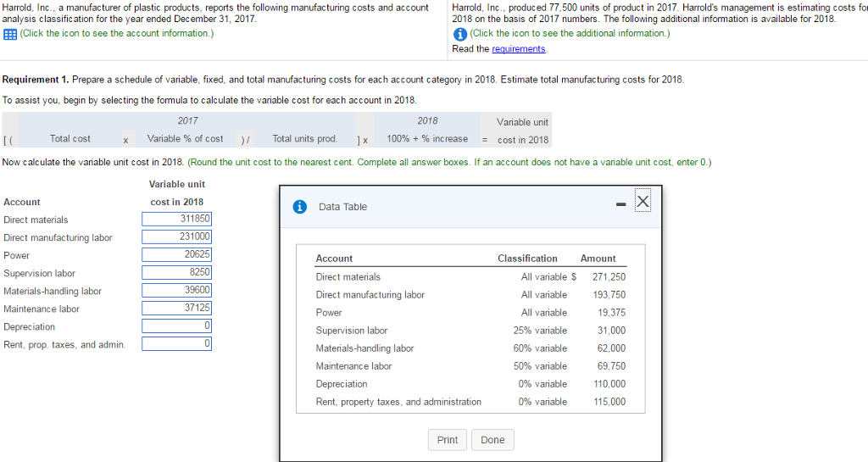The width and height of the screenshot is (868, 462).
Task: Click the 'Classification' column header
Action: tap(527, 259)
